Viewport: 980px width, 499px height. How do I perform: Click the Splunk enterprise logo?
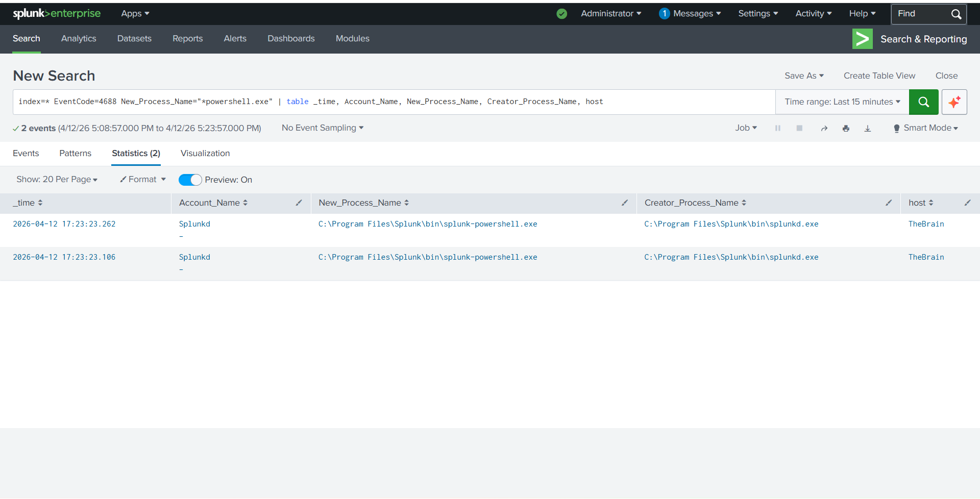pyautogui.click(x=57, y=14)
